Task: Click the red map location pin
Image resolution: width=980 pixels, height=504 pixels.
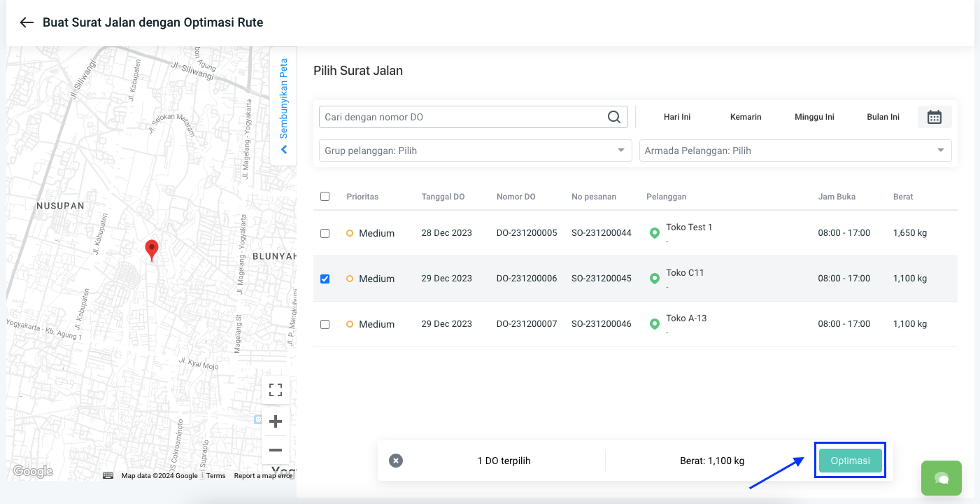Action: click(151, 248)
